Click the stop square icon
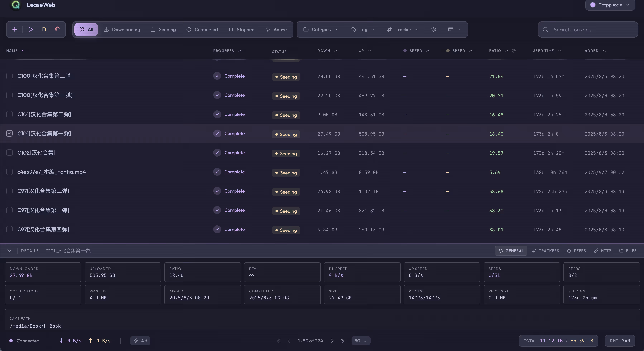Viewport: 644px width, 351px height. (x=44, y=30)
